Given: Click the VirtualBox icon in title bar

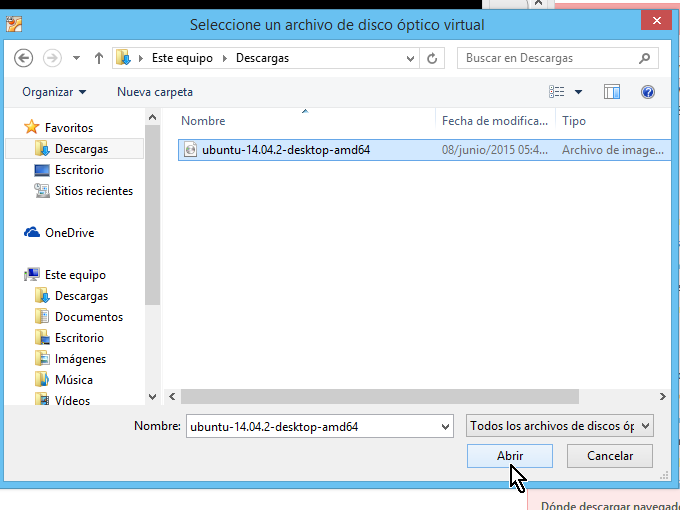Looking at the screenshot, I should click(14, 24).
